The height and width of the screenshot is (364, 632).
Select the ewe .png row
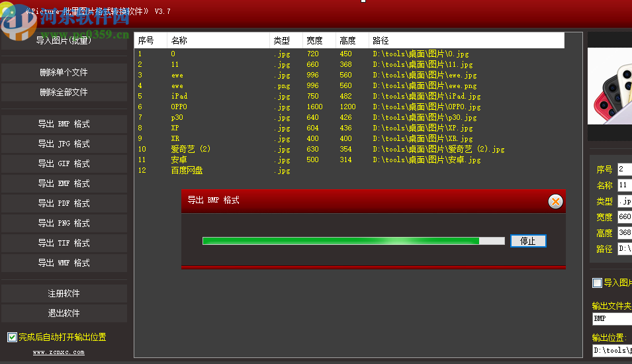coord(349,86)
